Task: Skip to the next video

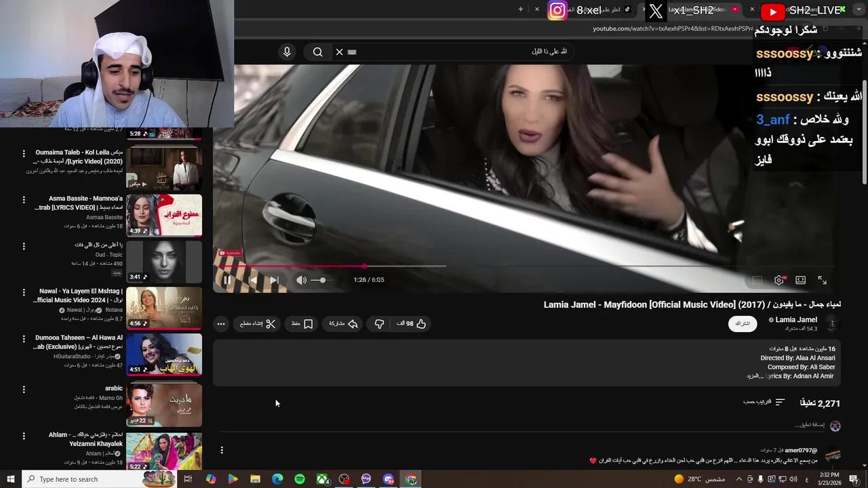Action: tap(274, 280)
